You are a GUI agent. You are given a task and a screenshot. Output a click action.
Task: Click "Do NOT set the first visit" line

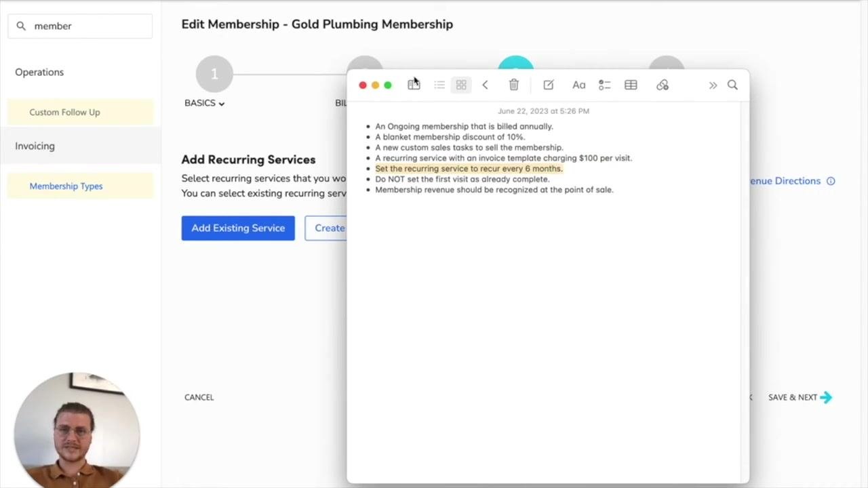coord(462,179)
